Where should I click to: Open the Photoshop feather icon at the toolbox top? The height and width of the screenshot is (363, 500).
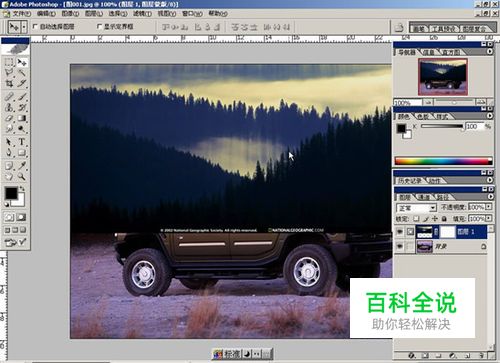pos(15,49)
